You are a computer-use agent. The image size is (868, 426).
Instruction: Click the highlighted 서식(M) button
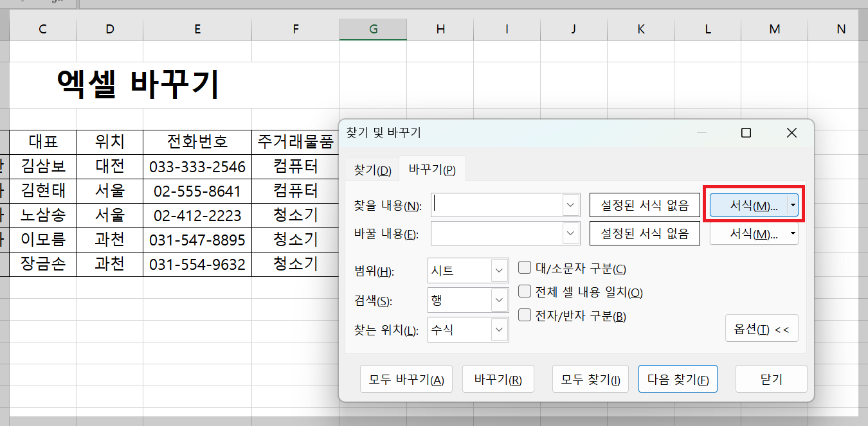click(749, 204)
